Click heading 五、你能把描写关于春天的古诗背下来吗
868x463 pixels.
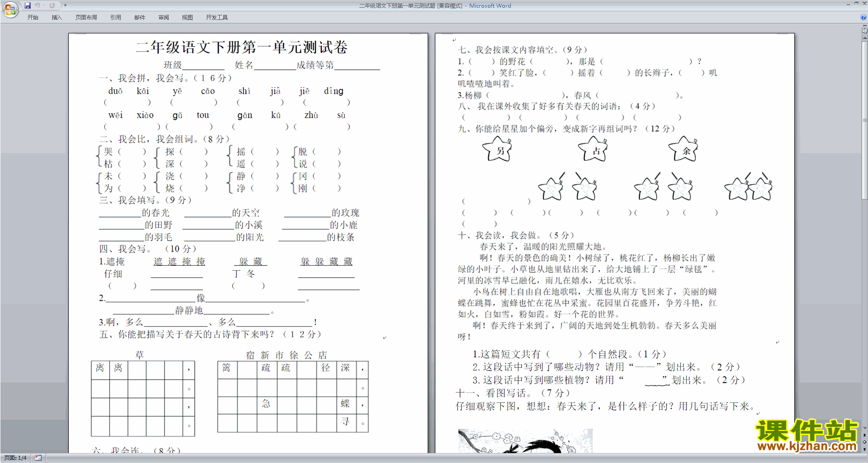pos(210,334)
